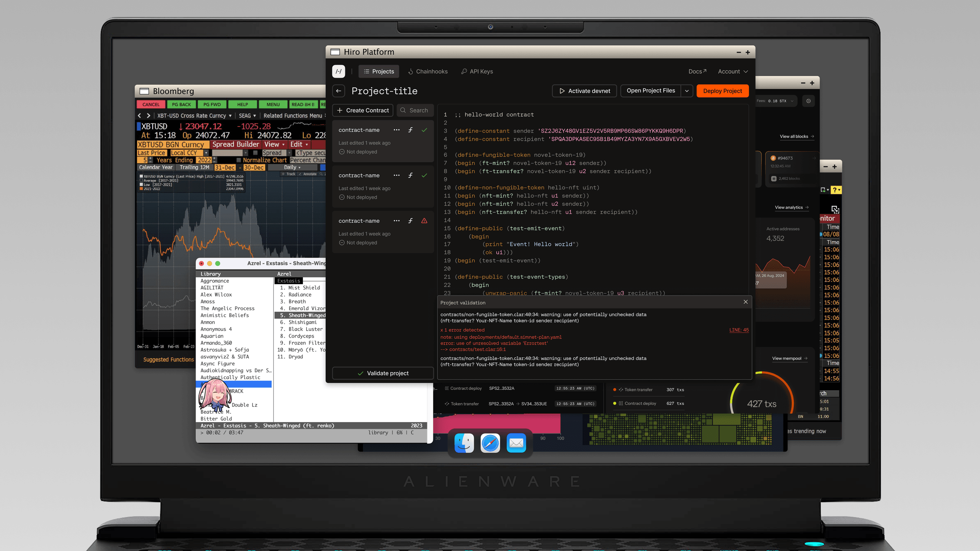Click the Activate devnet button
The image size is (980, 551).
[x=584, y=91]
